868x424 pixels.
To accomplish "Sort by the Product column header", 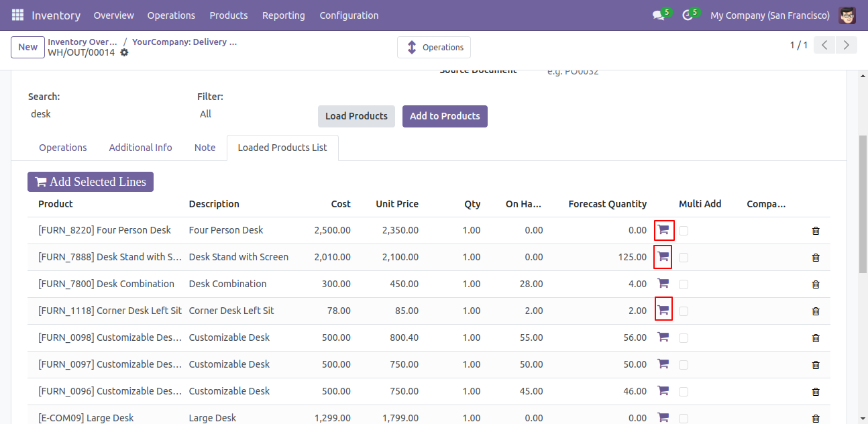I will point(56,204).
